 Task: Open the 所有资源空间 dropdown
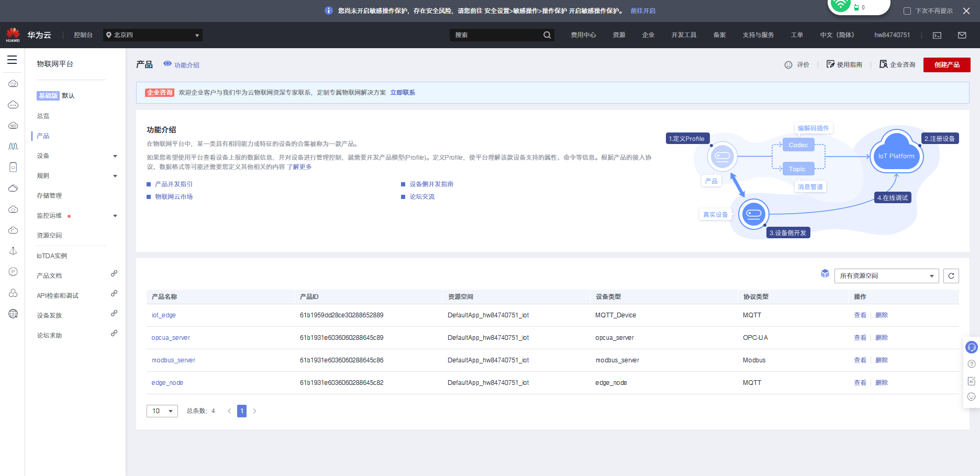[887, 276]
